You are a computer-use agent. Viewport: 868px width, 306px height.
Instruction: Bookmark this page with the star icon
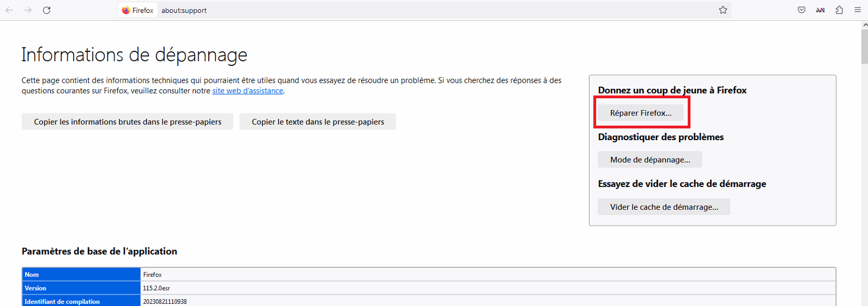pos(723,10)
